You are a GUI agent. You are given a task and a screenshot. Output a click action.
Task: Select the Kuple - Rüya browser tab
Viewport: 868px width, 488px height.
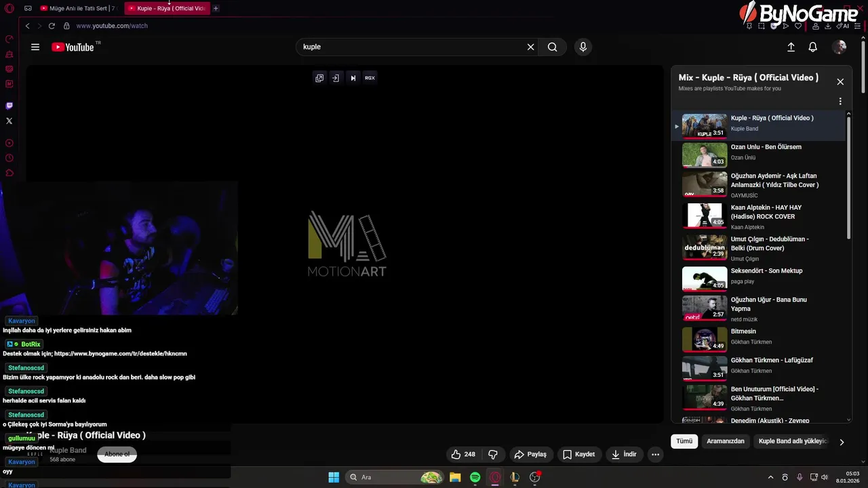point(167,8)
